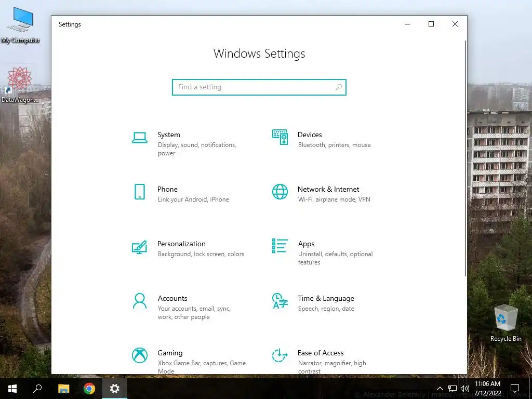Image resolution: width=532 pixels, height=399 pixels.
Task: Open the Devices settings label
Action: coord(310,135)
